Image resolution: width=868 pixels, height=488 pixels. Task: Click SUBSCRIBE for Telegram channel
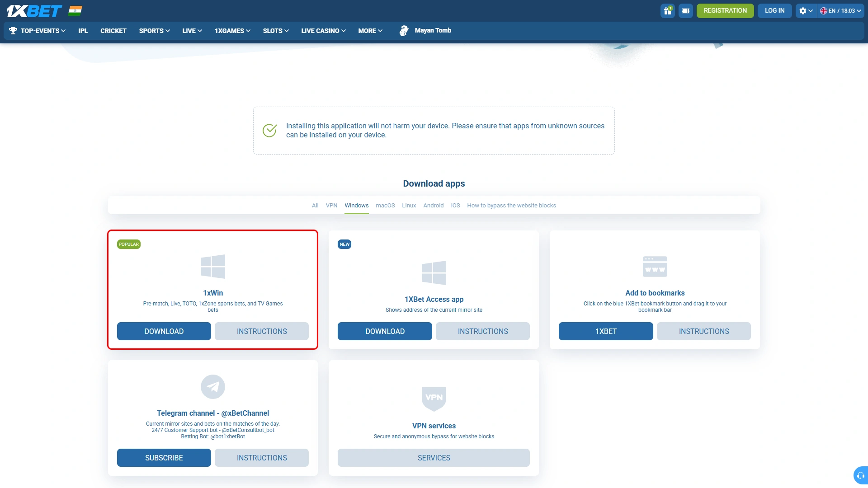coord(164,458)
